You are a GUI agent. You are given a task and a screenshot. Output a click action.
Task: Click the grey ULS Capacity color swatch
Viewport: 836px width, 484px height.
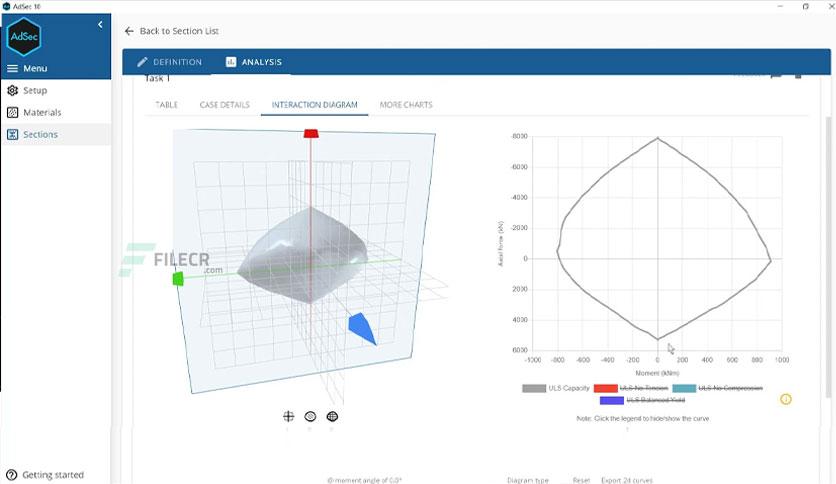click(x=534, y=388)
